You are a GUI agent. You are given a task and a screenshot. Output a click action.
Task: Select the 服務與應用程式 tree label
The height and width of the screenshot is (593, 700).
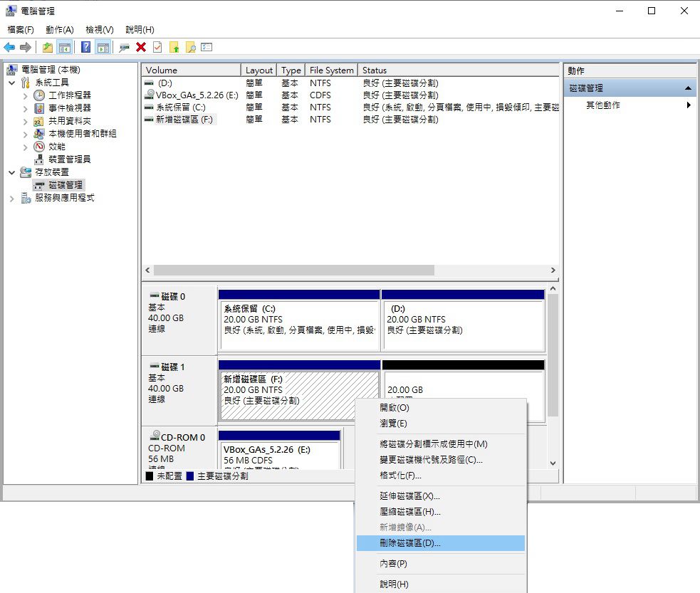[x=65, y=198]
